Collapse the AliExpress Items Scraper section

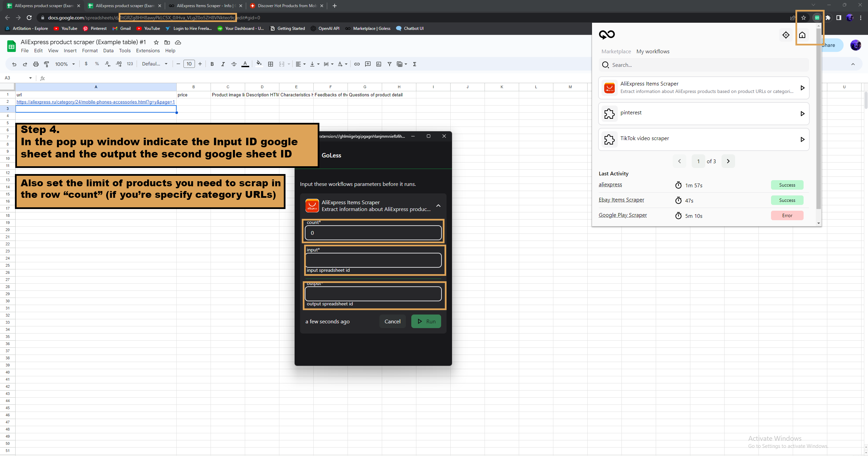(x=438, y=206)
